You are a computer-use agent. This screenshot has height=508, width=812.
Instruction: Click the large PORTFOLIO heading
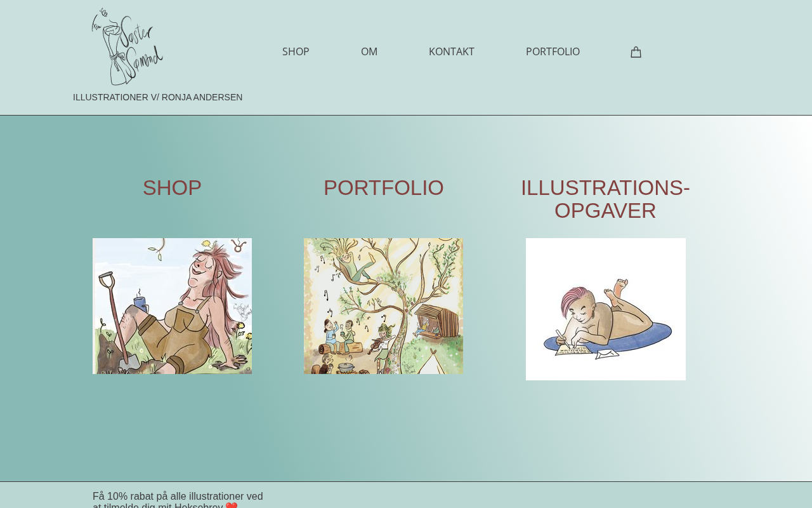click(x=384, y=188)
